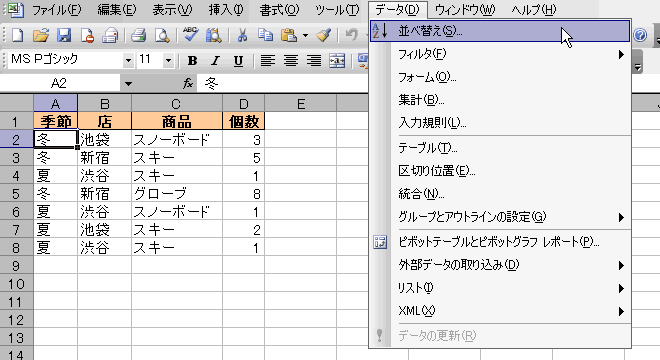Expand the フィルタ(F) submenu
The width and height of the screenshot is (660, 360).
[x=621, y=54]
